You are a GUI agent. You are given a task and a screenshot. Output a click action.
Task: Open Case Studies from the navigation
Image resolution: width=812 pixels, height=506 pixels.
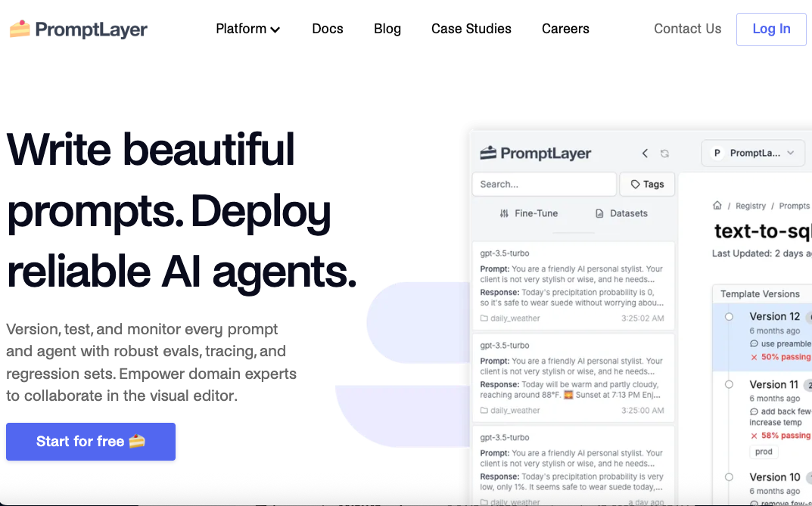(x=471, y=29)
